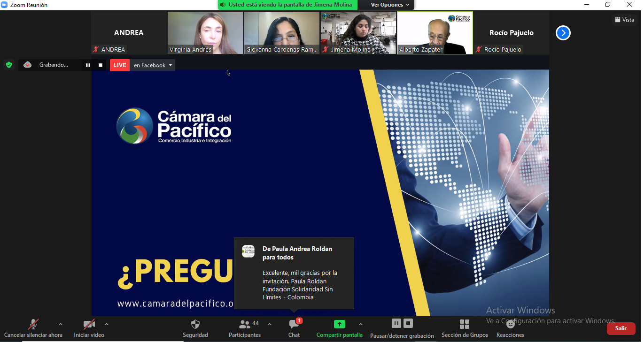
Task: Click muted mic icon on Jimena Molina label
Action: pyautogui.click(x=326, y=49)
